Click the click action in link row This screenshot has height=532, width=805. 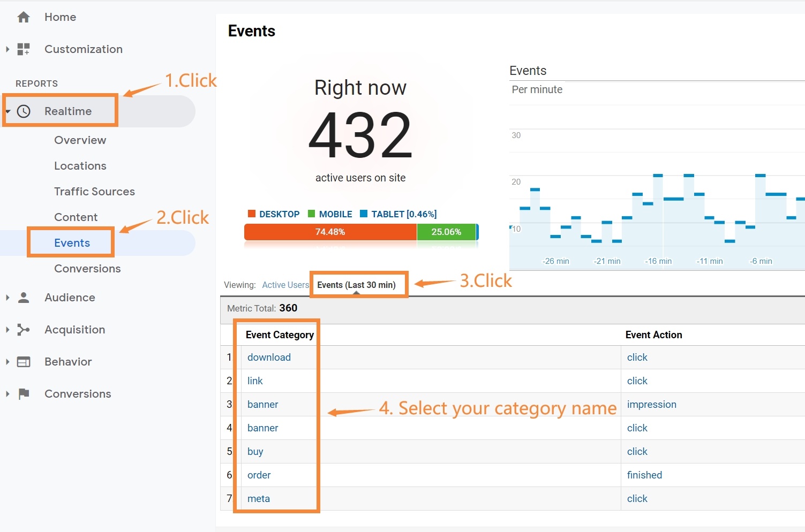pyautogui.click(x=637, y=381)
